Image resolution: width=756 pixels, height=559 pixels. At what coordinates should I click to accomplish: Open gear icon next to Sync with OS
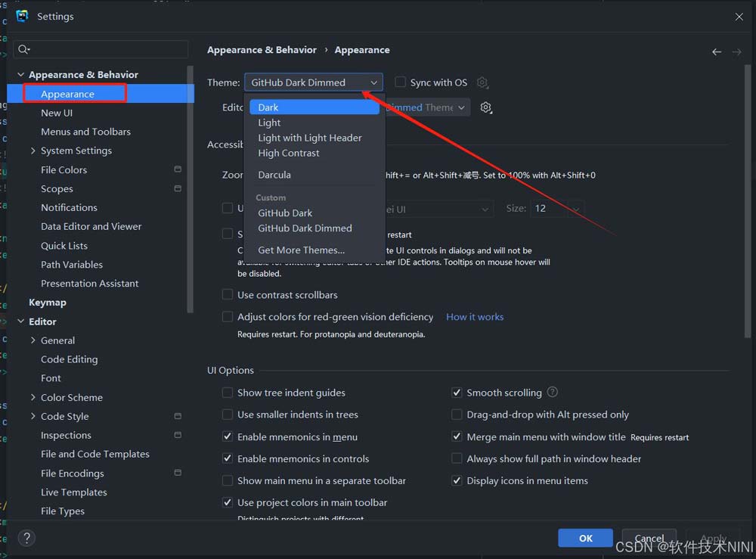482,82
